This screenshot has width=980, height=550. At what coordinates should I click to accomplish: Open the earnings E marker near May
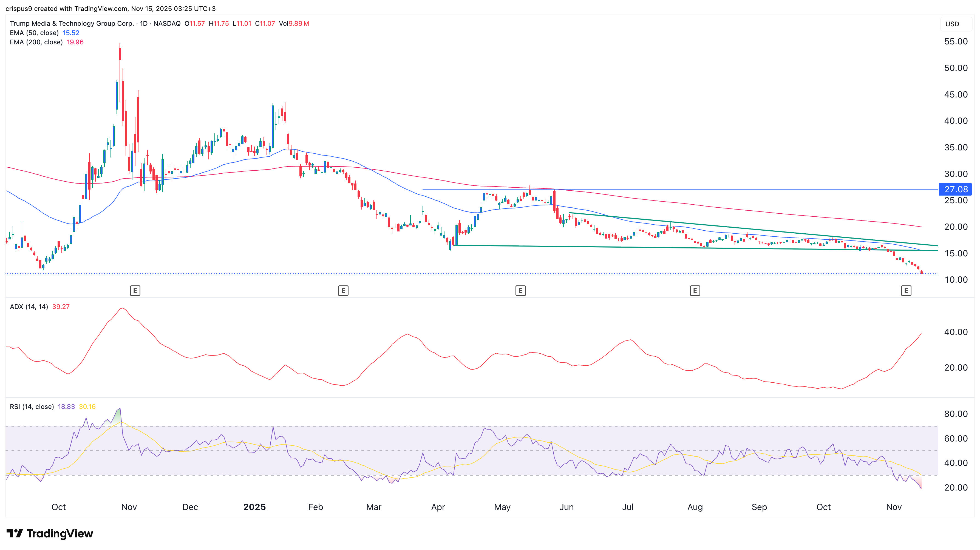pyautogui.click(x=520, y=291)
